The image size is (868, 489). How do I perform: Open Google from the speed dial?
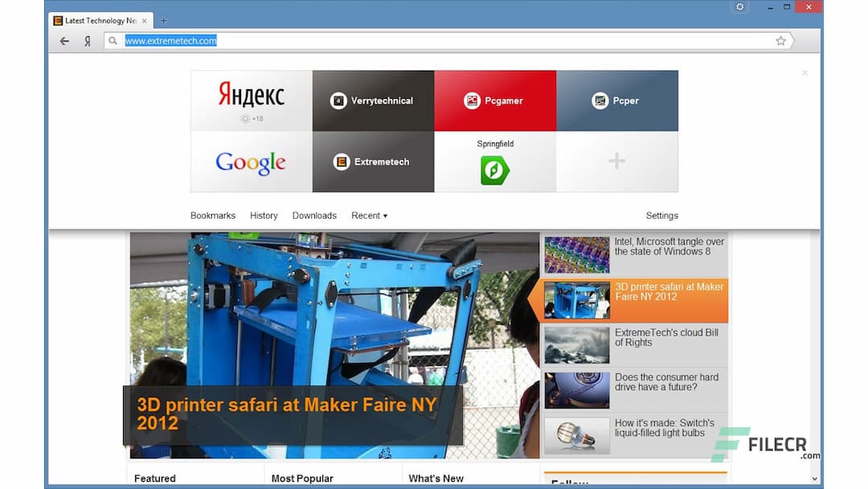coord(250,162)
